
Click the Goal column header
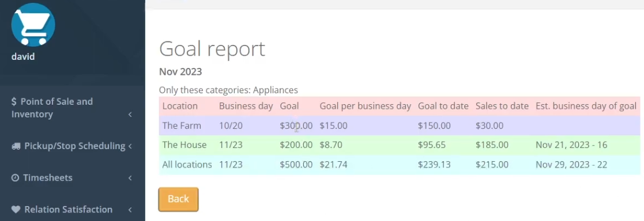click(x=289, y=106)
